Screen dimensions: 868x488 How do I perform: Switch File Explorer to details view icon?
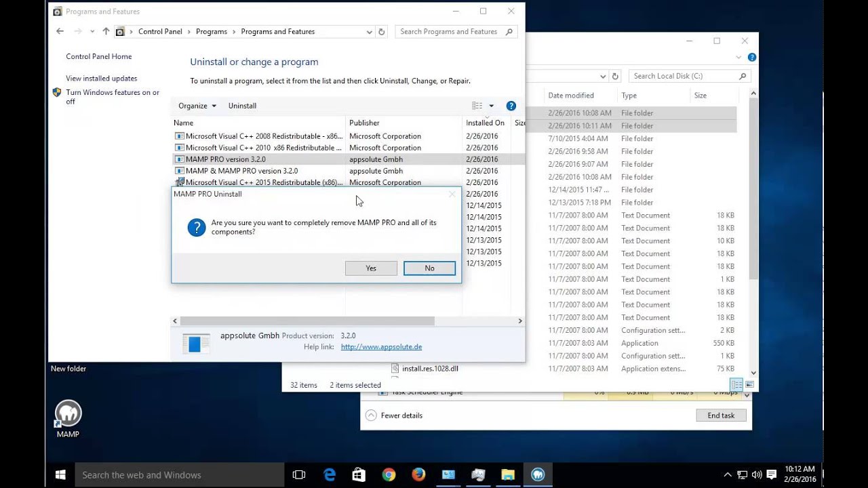(x=736, y=384)
